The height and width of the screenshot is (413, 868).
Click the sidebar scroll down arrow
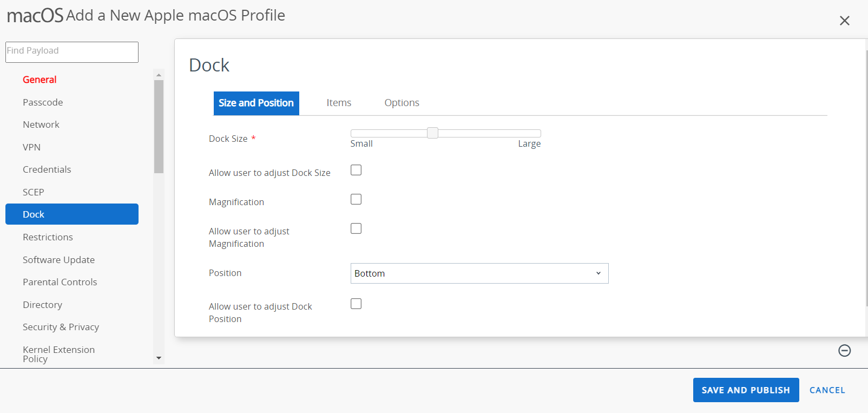point(159,358)
